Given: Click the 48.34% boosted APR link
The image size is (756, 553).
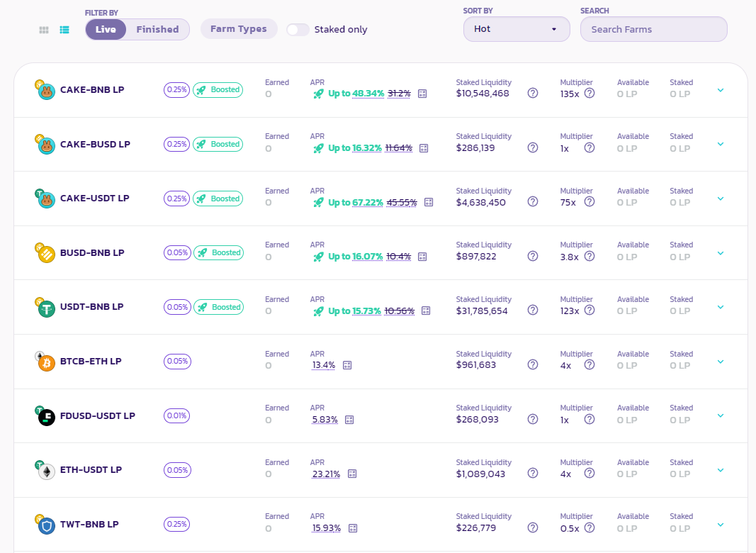Looking at the screenshot, I should click(368, 94).
